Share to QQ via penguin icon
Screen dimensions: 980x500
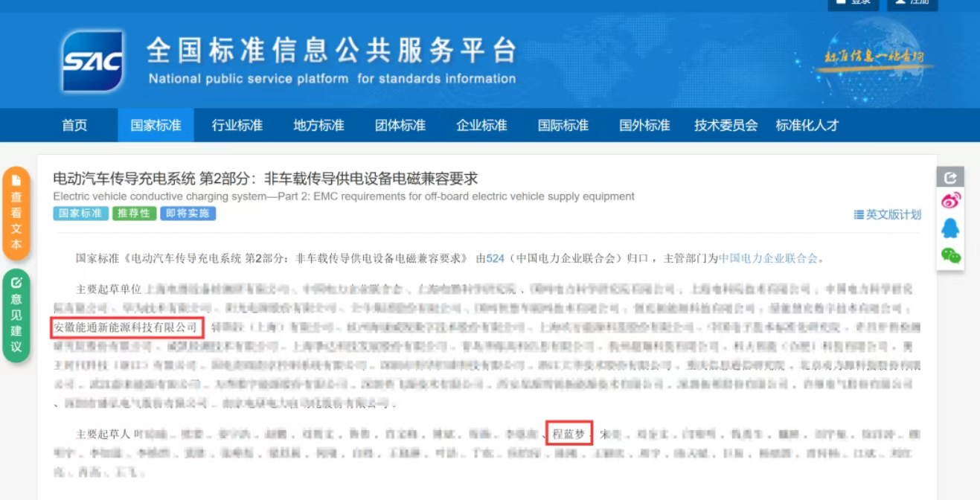pos(950,228)
